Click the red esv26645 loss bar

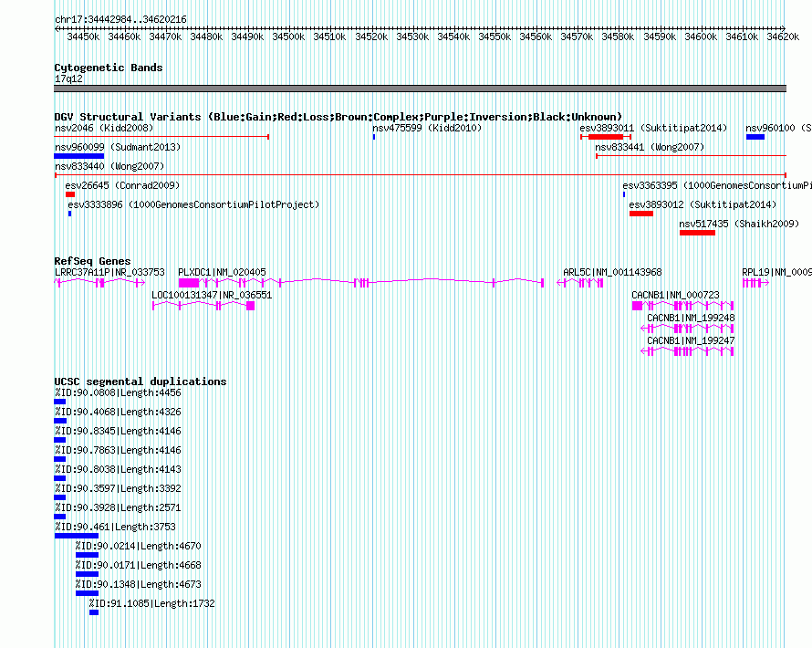point(70,194)
